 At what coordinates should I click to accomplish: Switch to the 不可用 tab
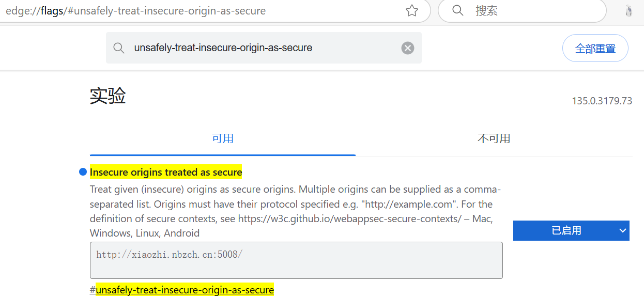(494, 138)
